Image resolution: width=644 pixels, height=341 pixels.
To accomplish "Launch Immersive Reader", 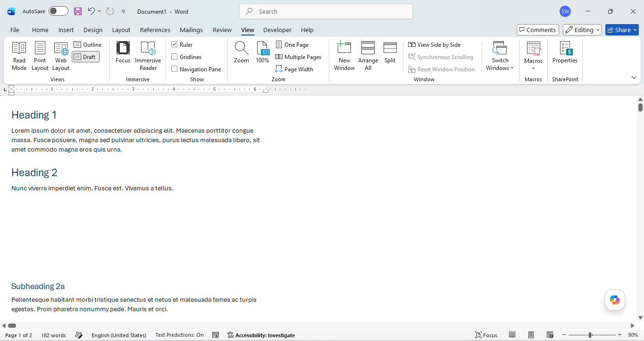I will (x=148, y=56).
